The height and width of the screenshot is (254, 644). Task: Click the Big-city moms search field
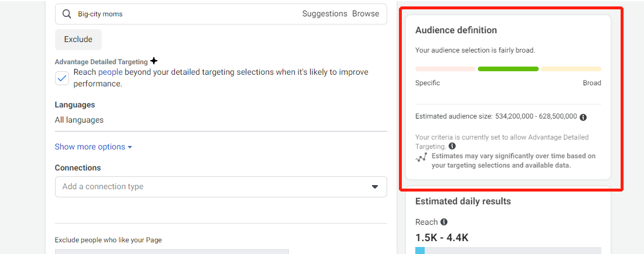221,14
